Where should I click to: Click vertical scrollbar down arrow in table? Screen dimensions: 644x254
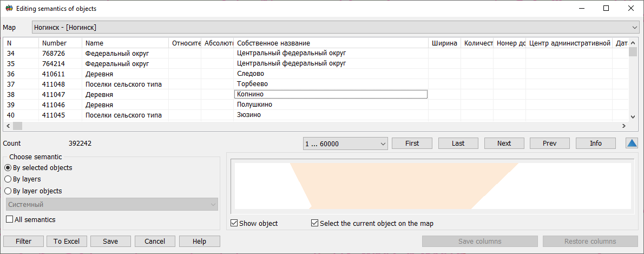pyautogui.click(x=632, y=116)
